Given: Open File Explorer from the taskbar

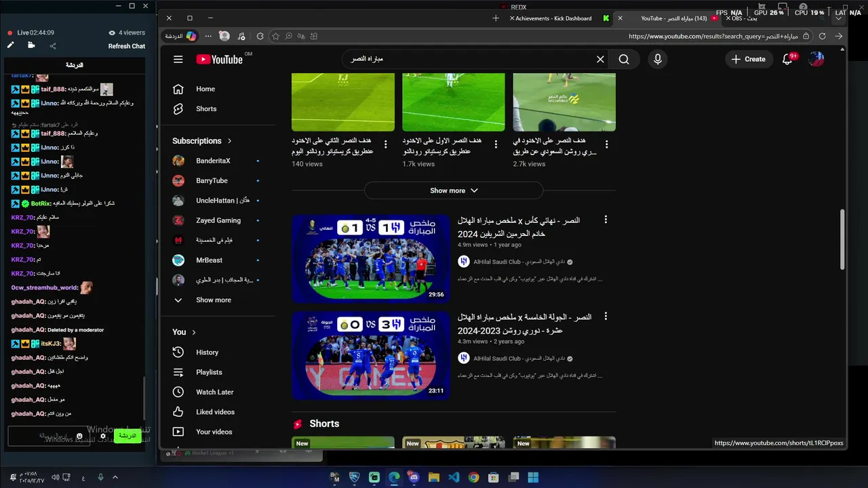Looking at the screenshot, I should click(x=434, y=477).
